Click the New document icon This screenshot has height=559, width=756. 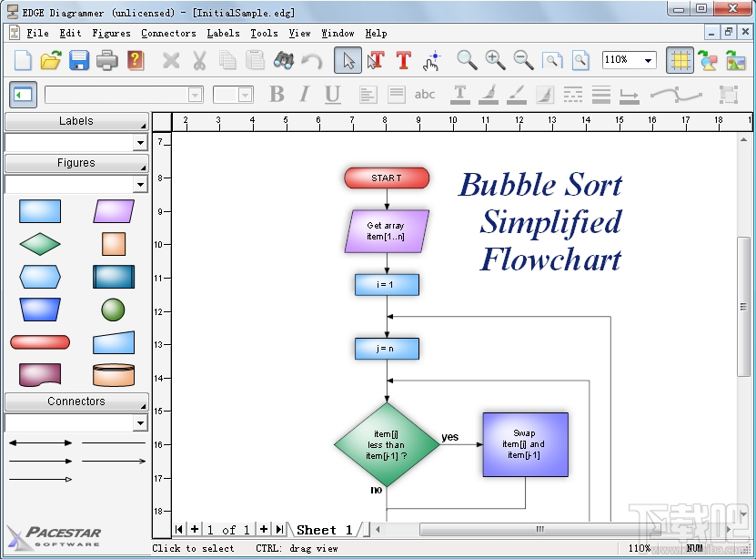(23, 60)
